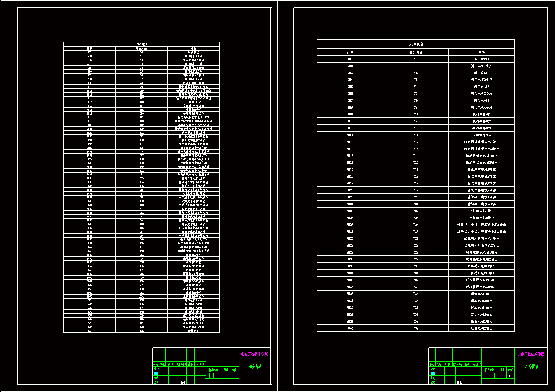Click the Y39 output address cell
555x392 pixels.
point(415,328)
